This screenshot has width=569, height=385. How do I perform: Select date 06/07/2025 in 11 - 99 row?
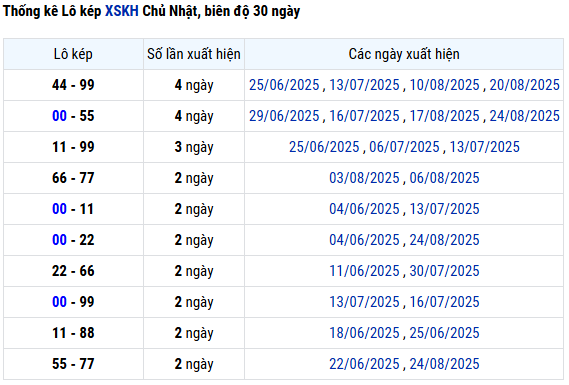pos(404,147)
